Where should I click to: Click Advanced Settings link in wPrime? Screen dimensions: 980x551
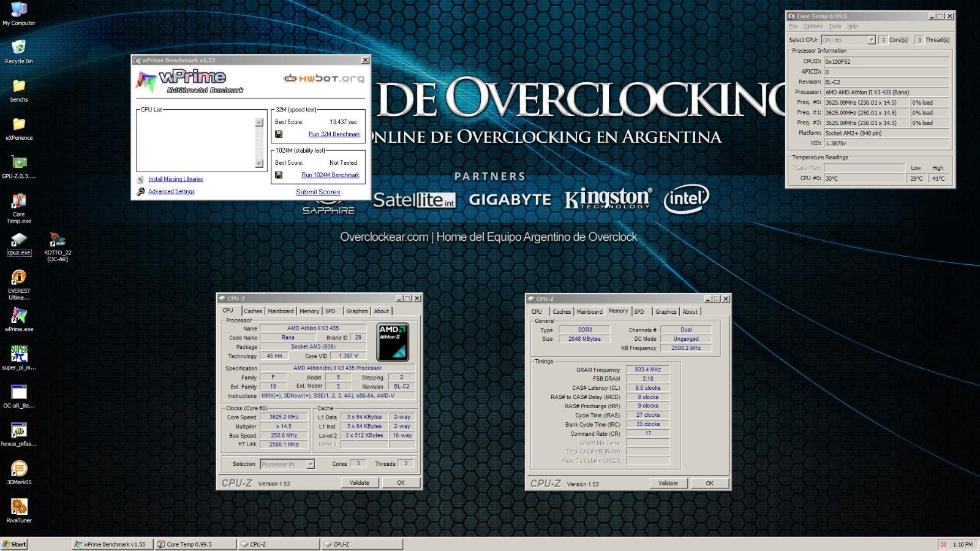(171, 191)
